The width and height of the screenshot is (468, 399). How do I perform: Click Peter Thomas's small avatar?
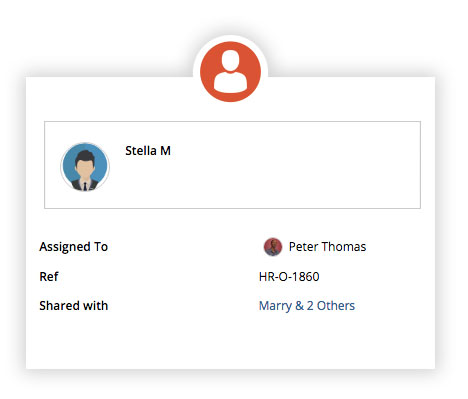point(273,247)
